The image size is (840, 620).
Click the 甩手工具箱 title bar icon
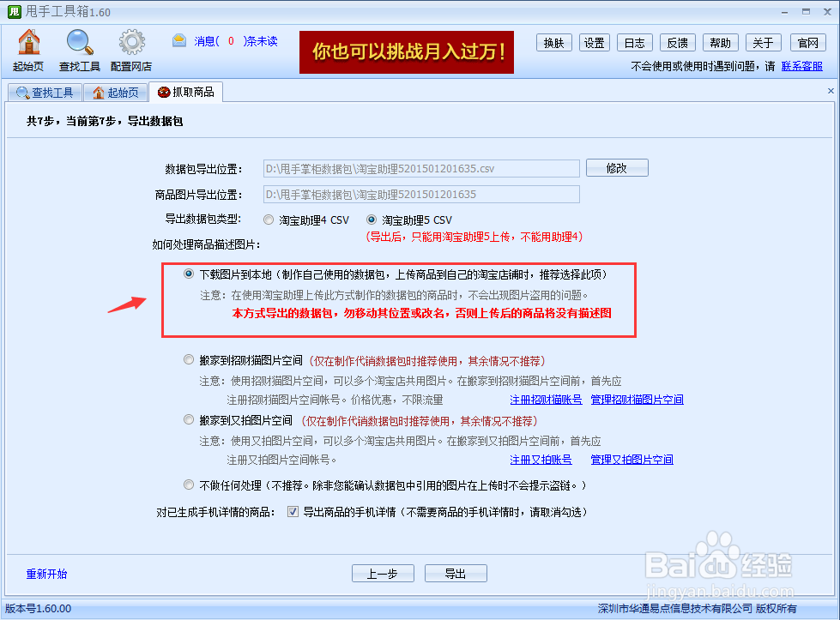13,11
